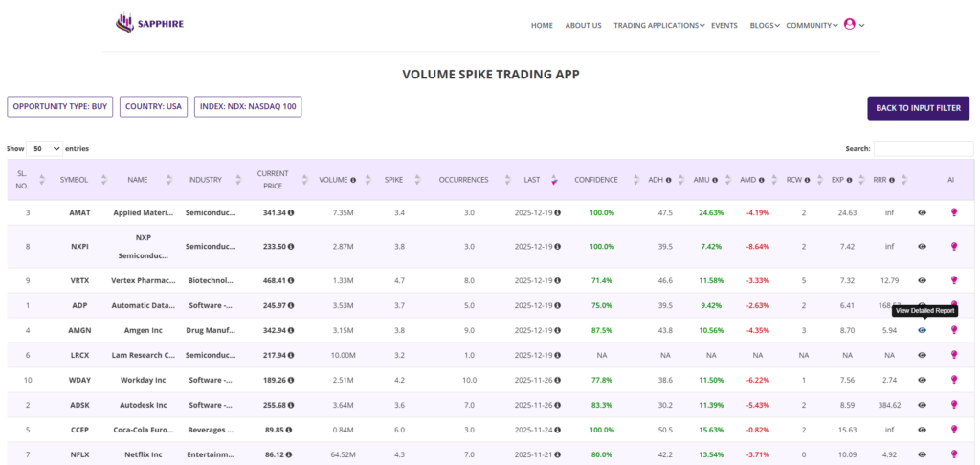Click the info icon in VOLUME column header
The height and width of the screenshot is (465, 980).
click(353, 180)
